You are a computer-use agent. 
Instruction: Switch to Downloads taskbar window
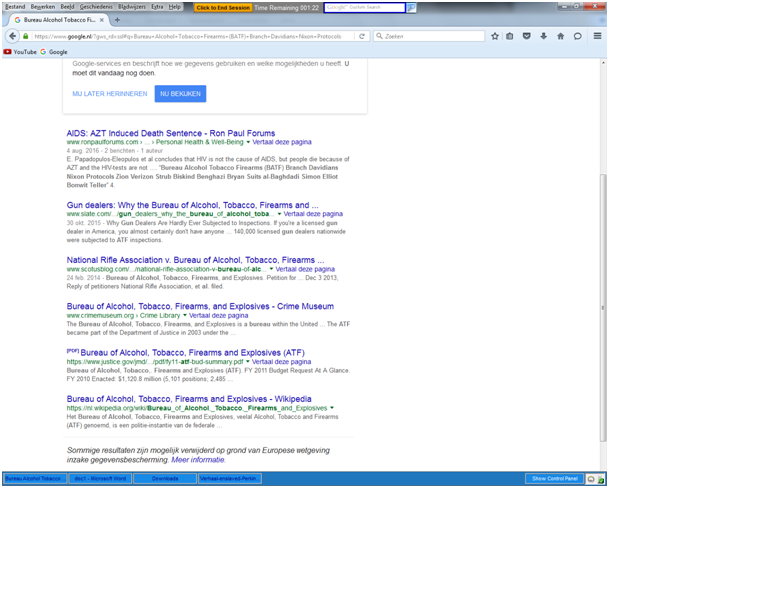coord(165,478)
